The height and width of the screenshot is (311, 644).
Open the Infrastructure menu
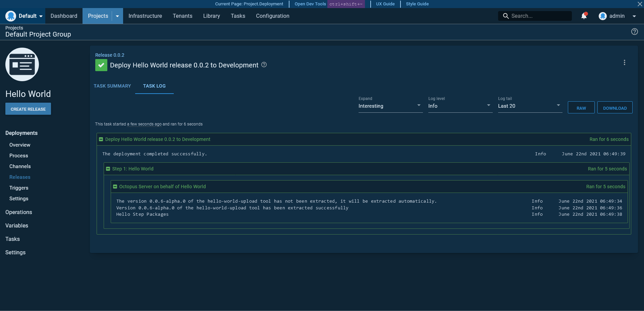pyautogui.click(x=145, y=16)
